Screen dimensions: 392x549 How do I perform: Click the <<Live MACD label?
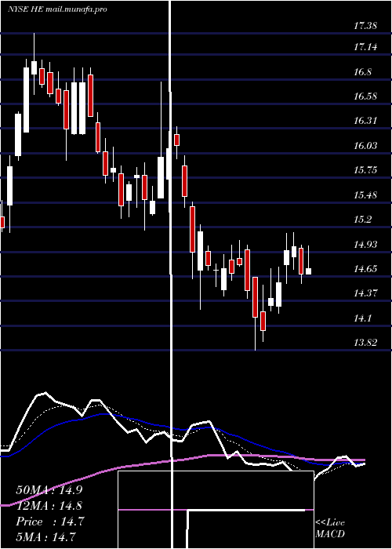(330, 528)
